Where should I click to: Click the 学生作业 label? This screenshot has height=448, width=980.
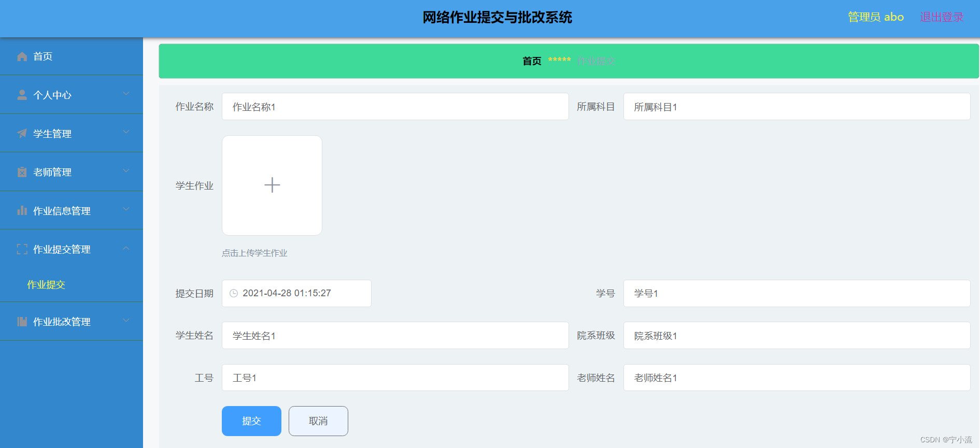pyautogui.click(x=194, y=185)
